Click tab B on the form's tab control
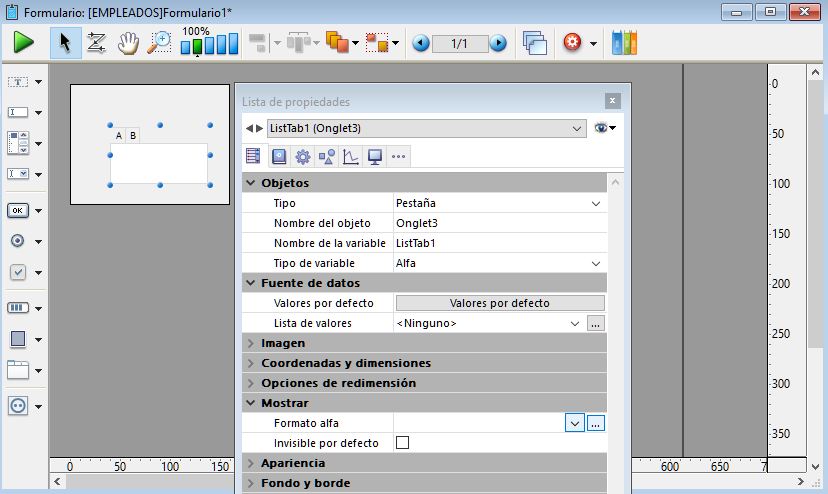 [132, 135]
